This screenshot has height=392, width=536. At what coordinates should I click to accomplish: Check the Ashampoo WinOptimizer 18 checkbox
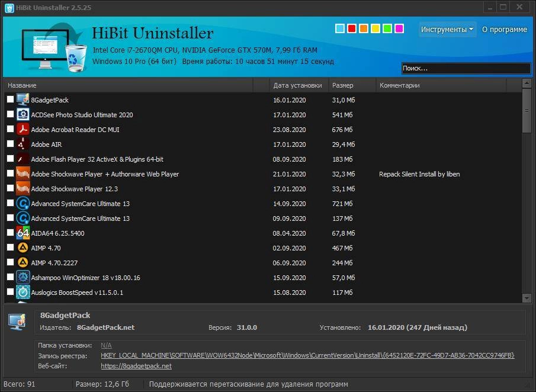[10, 277]
